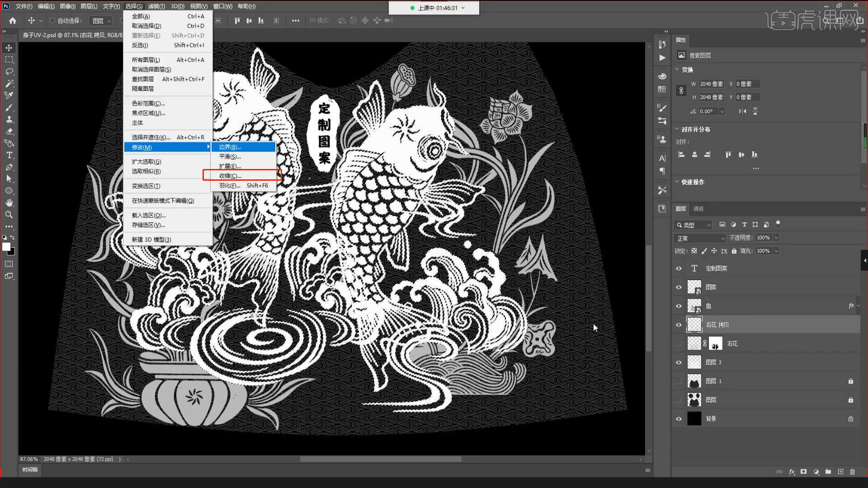868x488 pixels.
Task: Hide the 图层 3 layer
Action: coord(679,362)
